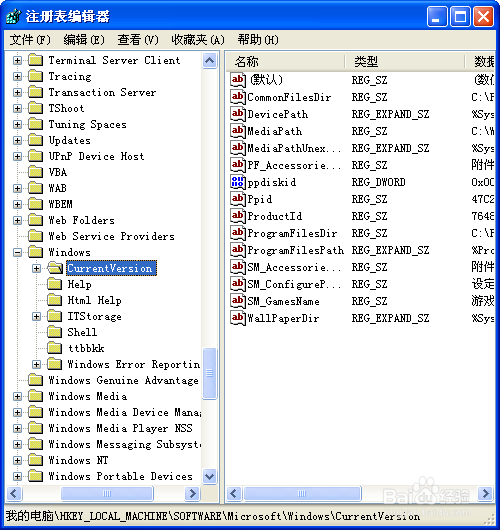Click the value pane scroll left arrow
The width and height of the screenshot is (500, 530).
[x=235, y=493]
